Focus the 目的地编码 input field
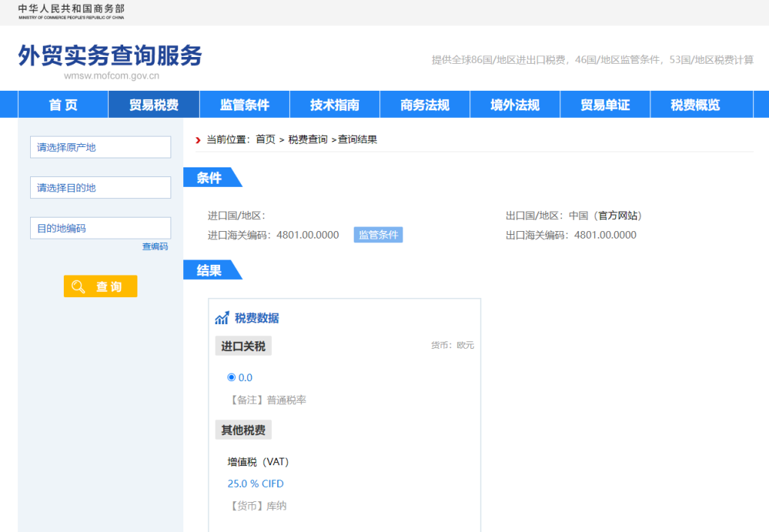This screenshot has height=532, width=769. click(101, 228)
